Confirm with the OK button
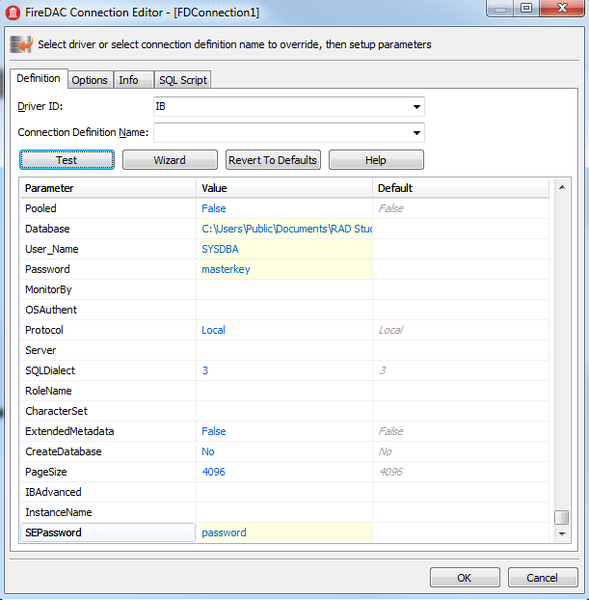Viewport: 589px width, 600px height. click(465, 577)
